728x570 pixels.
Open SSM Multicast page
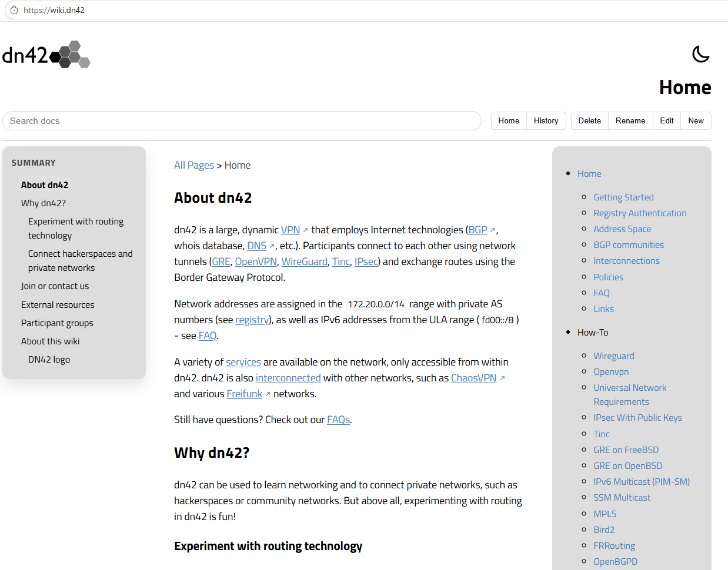[622, 498]
